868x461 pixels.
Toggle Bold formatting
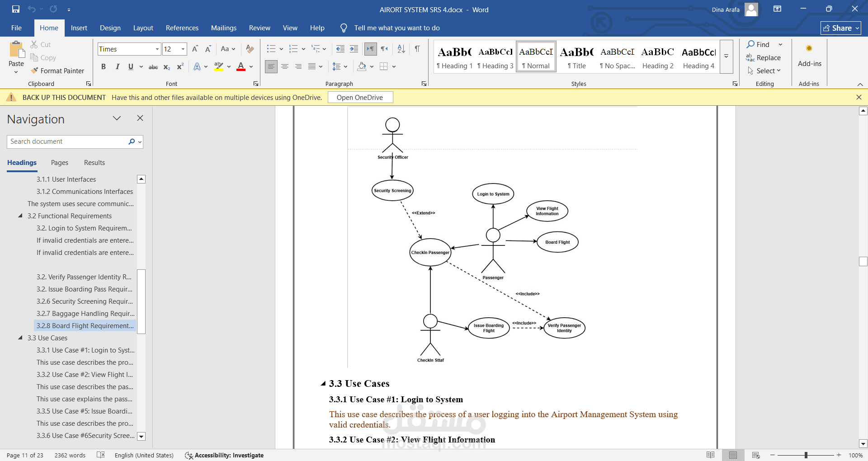[x=104, y=66]
